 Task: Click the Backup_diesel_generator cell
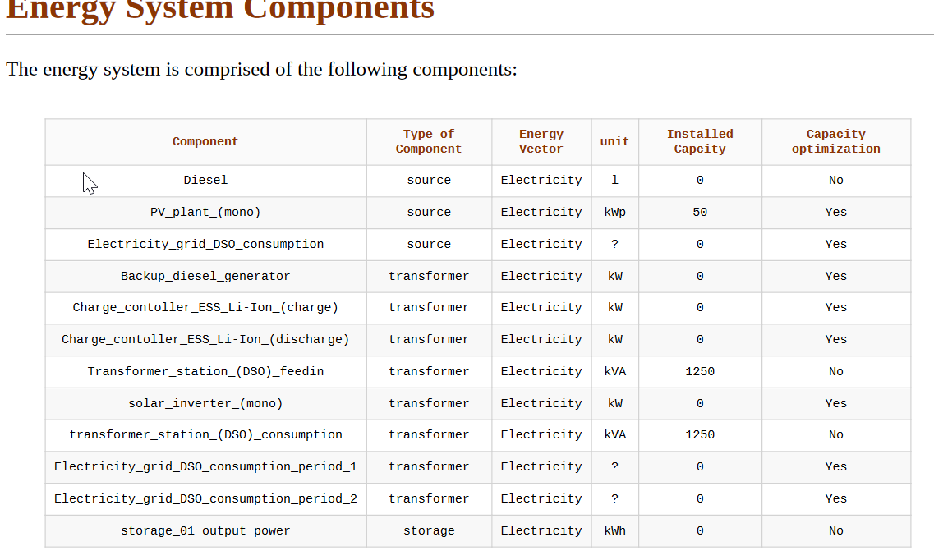[205, 277]
